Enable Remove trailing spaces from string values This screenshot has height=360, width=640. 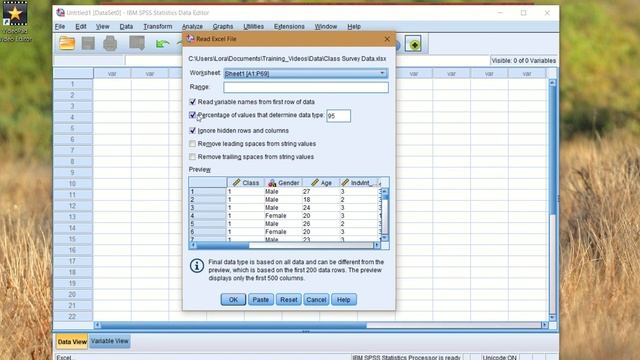[x=193, y=157]
